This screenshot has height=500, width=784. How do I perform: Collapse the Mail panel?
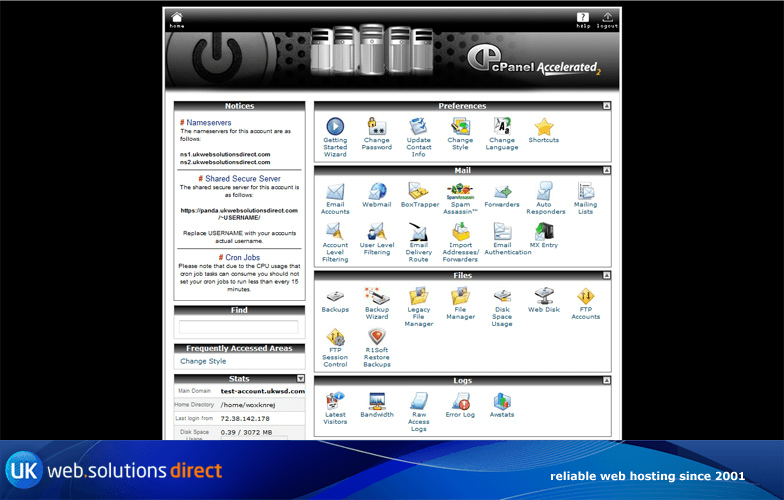[x=606, y=170]
